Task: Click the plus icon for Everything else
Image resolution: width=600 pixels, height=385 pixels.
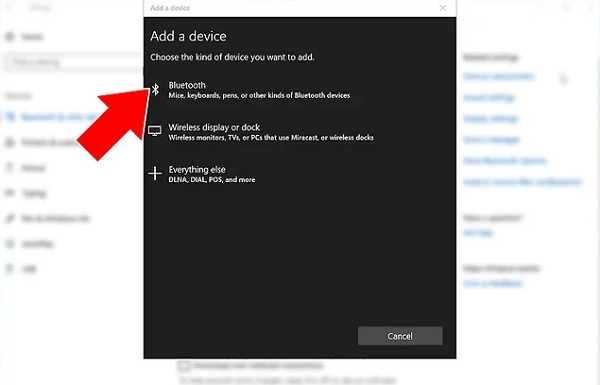Action: tap(155, 173)
